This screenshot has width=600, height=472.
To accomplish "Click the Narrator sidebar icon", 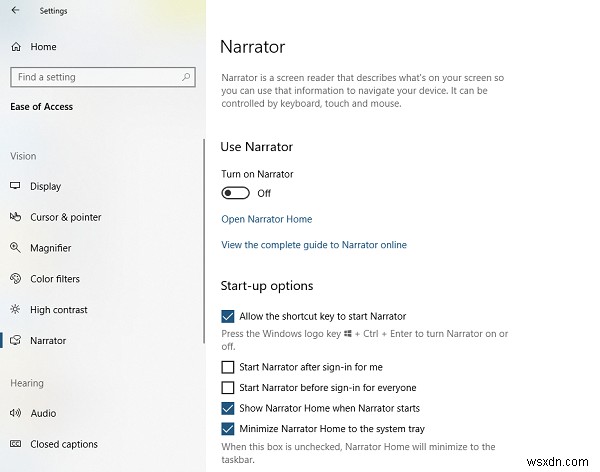I will [x=15, y=340].
